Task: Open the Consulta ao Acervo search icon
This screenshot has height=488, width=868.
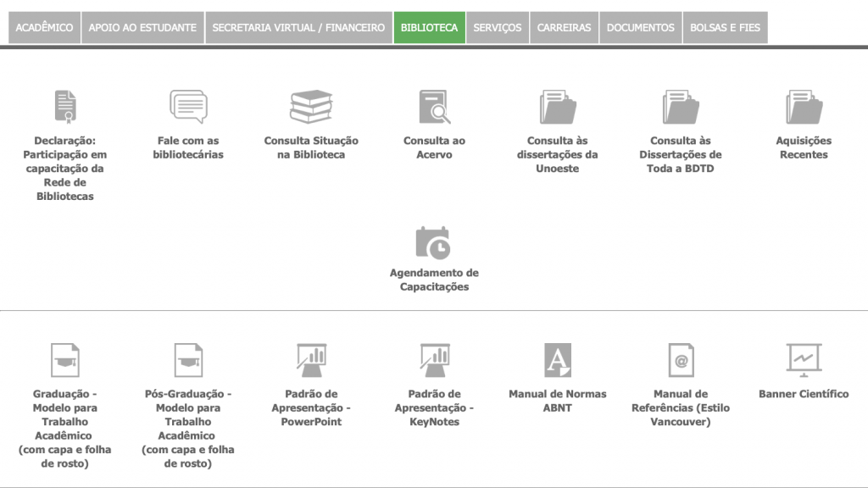Action: [434, 107]
